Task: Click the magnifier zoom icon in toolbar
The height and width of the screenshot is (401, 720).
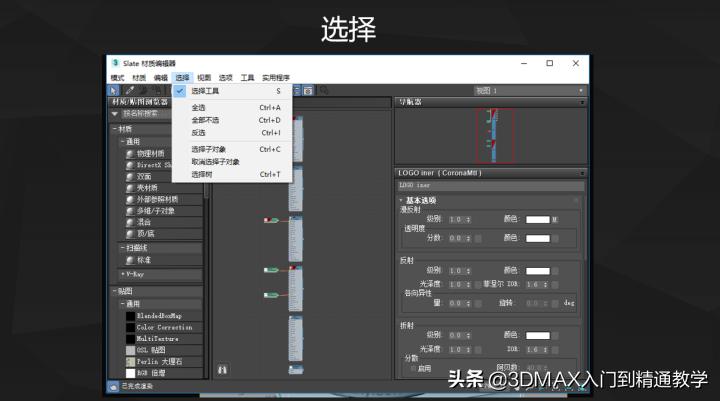Action: [324, 90]
